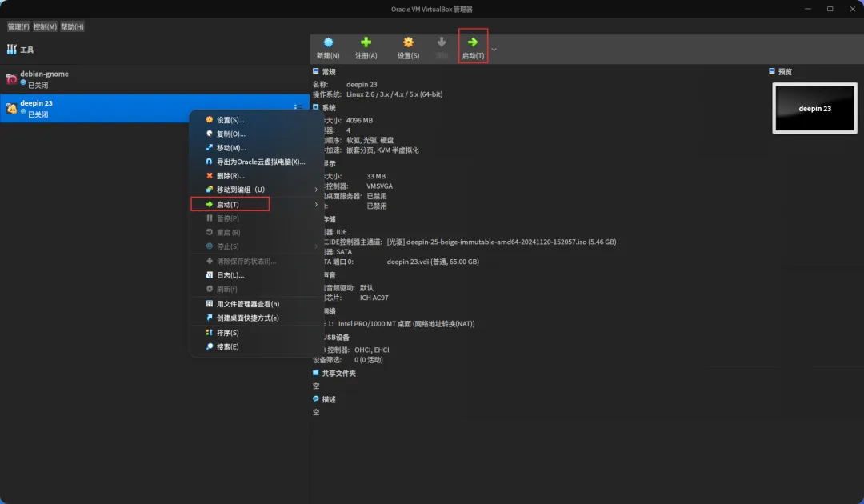This screenshot has height=504, width=864.
Task: Click the deepin 23 preview thumbnail
Action: coord(814,108)
